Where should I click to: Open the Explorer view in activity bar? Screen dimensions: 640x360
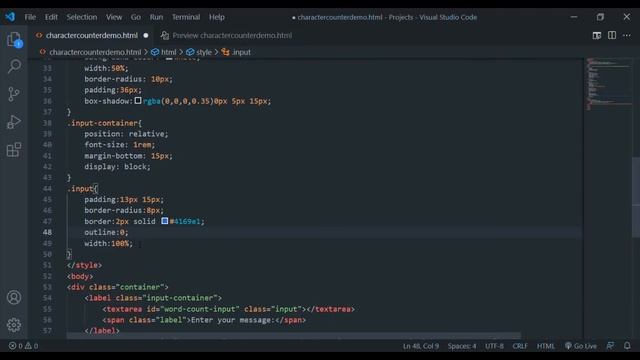[14, 40]
